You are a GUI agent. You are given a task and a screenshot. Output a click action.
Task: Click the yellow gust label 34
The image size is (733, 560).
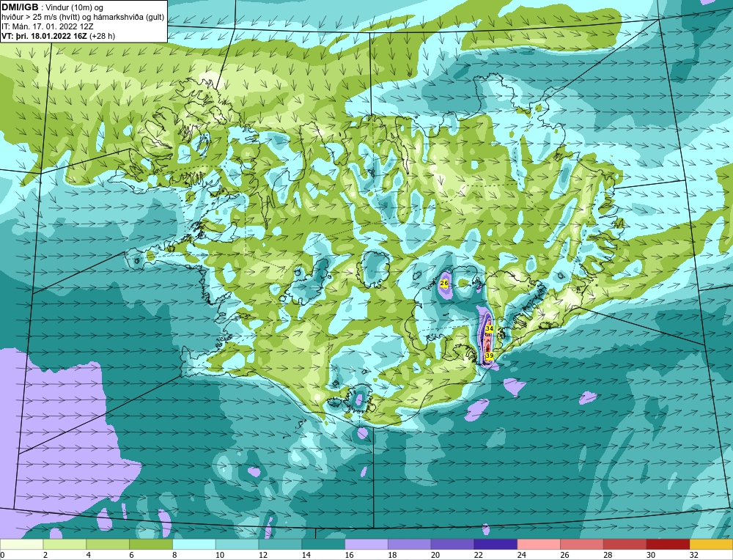click(x=489, y=329)
